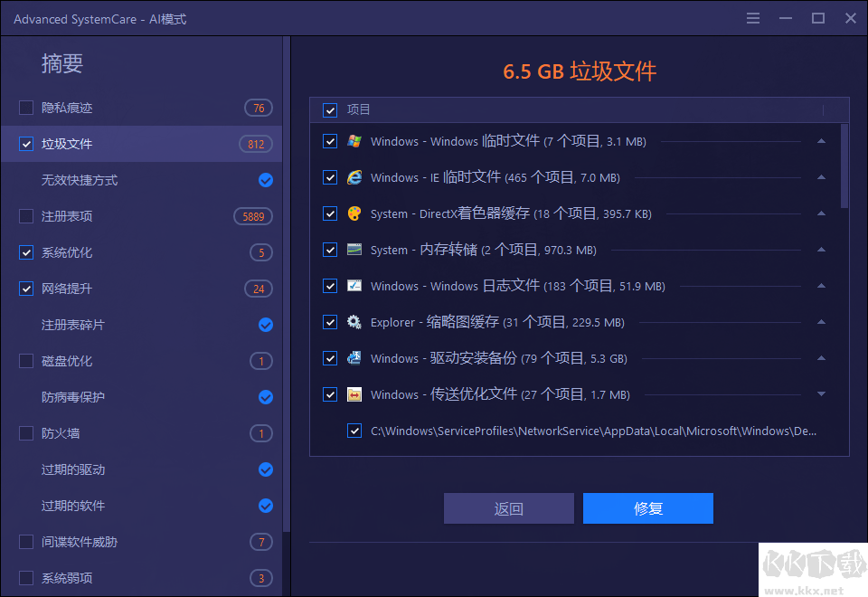Click the 76 count badge for 隐私痕迹

(x=259, y=108)
